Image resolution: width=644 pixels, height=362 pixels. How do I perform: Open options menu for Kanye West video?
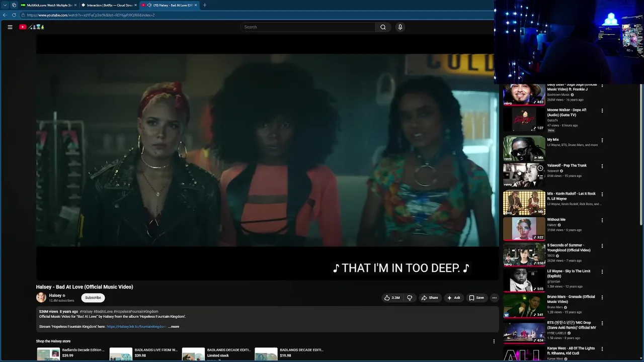coord(602,349)
